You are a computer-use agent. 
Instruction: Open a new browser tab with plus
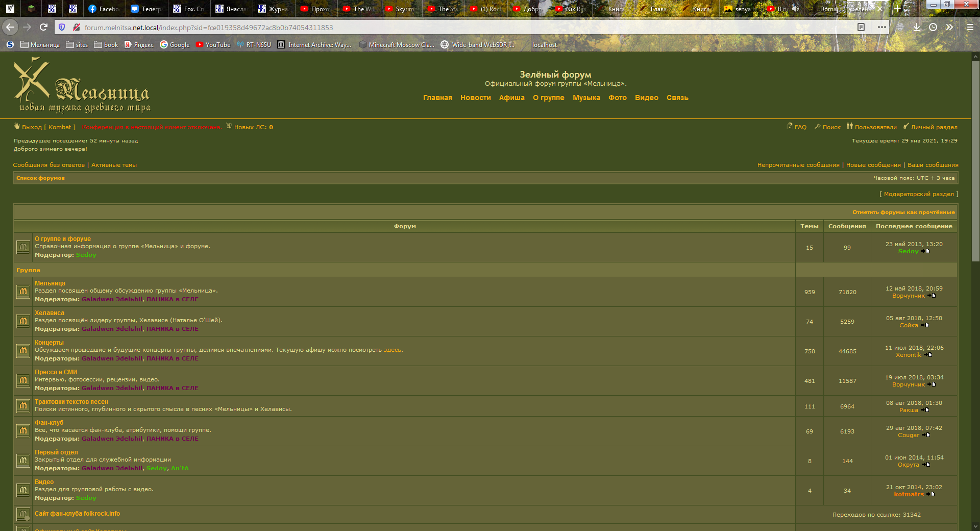(x=897, y=9)
